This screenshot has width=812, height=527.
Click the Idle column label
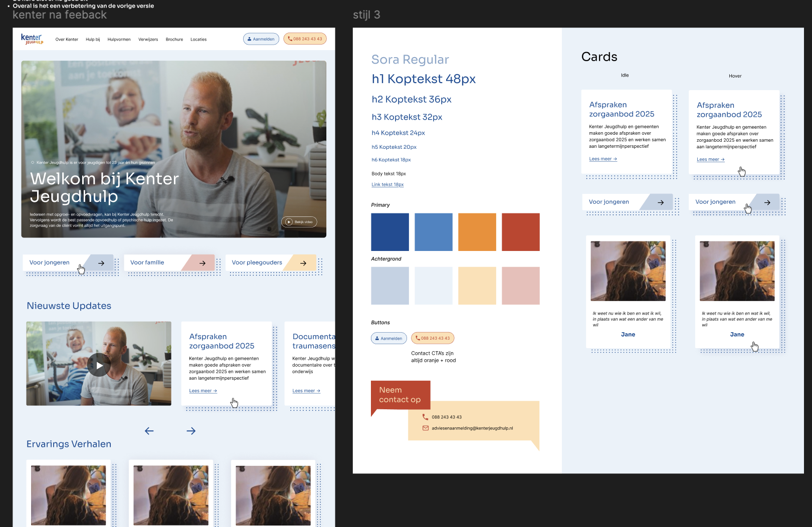pos(625,75)
